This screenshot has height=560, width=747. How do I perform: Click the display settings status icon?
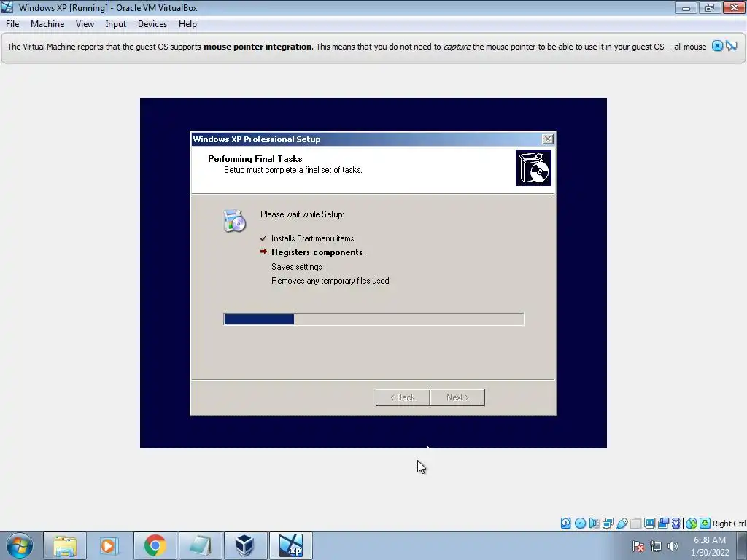[x=649, y=524]
